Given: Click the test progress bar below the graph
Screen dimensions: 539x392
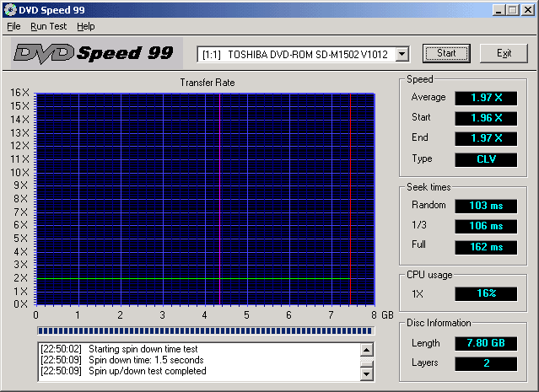Looking at the screenshot, I should tap(204, 330).
